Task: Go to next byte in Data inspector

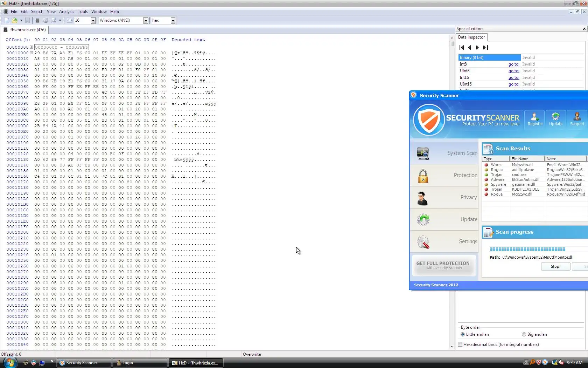Action: pos(477,48)
